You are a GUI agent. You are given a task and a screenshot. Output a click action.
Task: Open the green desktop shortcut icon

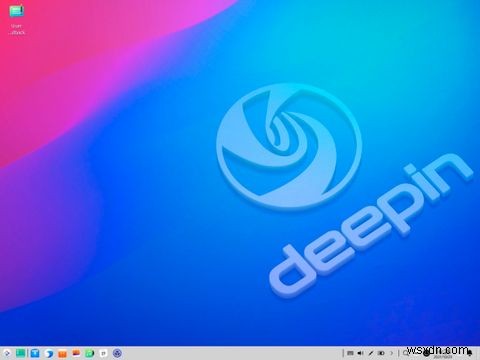coord(16,12)
